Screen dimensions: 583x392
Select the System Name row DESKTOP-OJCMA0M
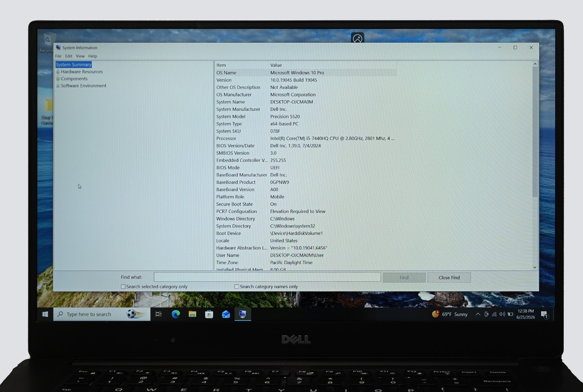click(306, 102)
